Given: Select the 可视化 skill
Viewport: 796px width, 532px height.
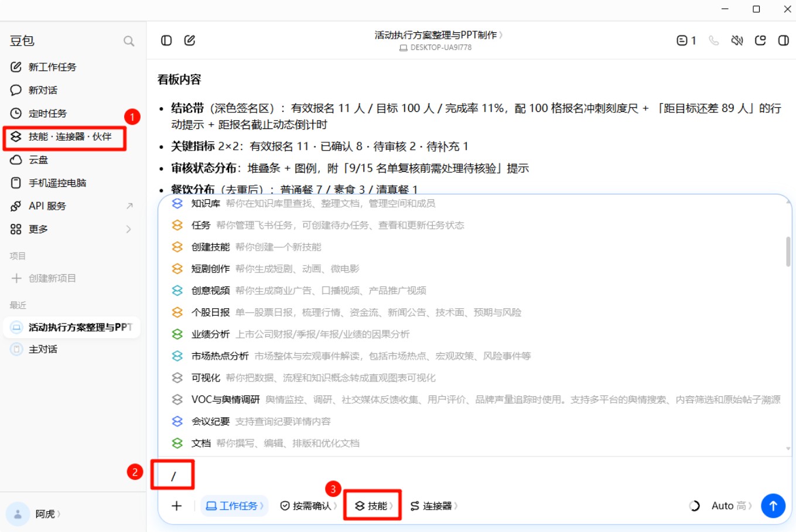Looking at the screenshot, I should point(474,377).
